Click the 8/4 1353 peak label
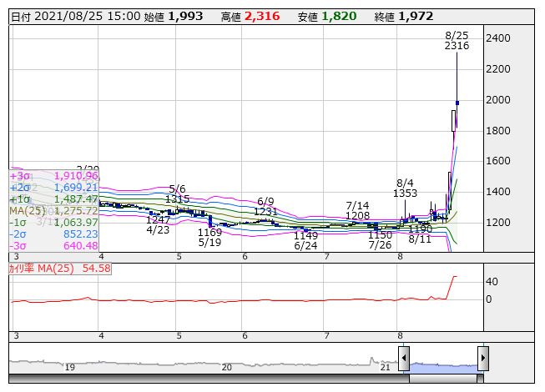 point(405,188)
